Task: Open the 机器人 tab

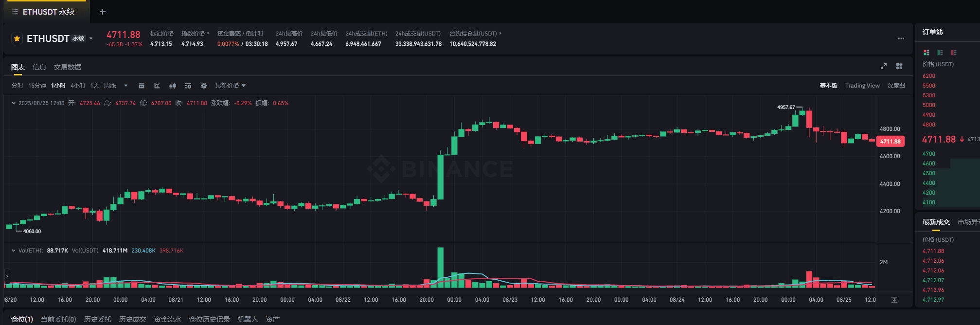Action: point(248,319)
